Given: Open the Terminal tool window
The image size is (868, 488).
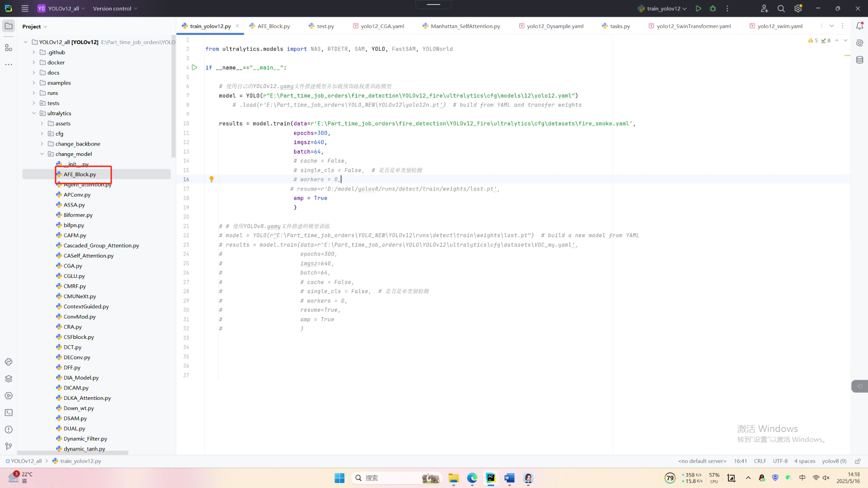Looking at the screenshot, I should pyautogui.click(x=9, y=413).
